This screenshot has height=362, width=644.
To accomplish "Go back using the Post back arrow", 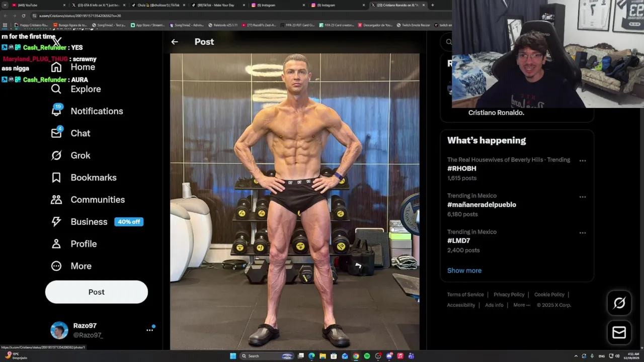I will point(175,42).
